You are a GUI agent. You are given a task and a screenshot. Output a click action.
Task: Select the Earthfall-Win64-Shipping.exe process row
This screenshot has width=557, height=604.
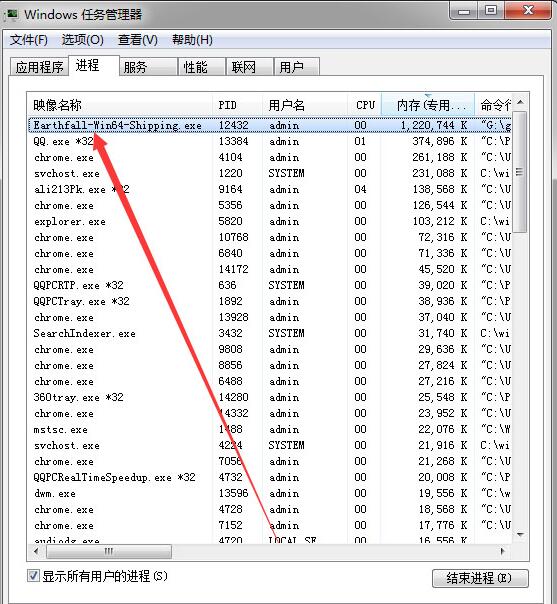pos(270,125)
